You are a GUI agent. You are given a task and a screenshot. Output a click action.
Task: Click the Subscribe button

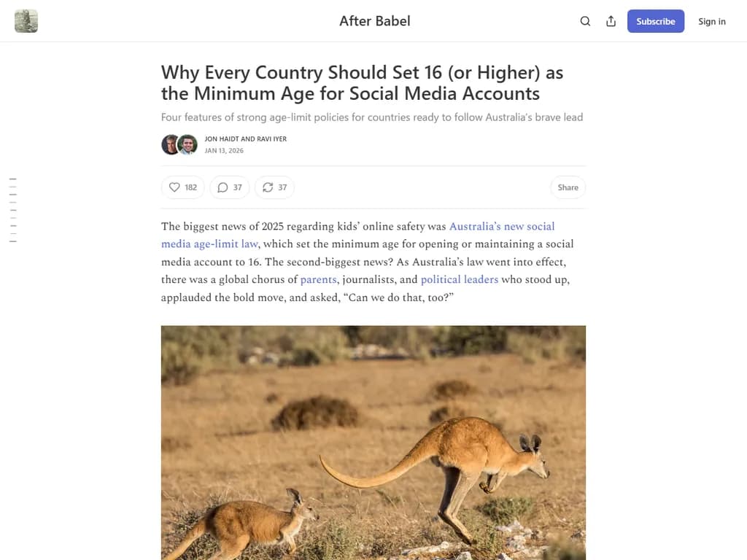(655, 21)
